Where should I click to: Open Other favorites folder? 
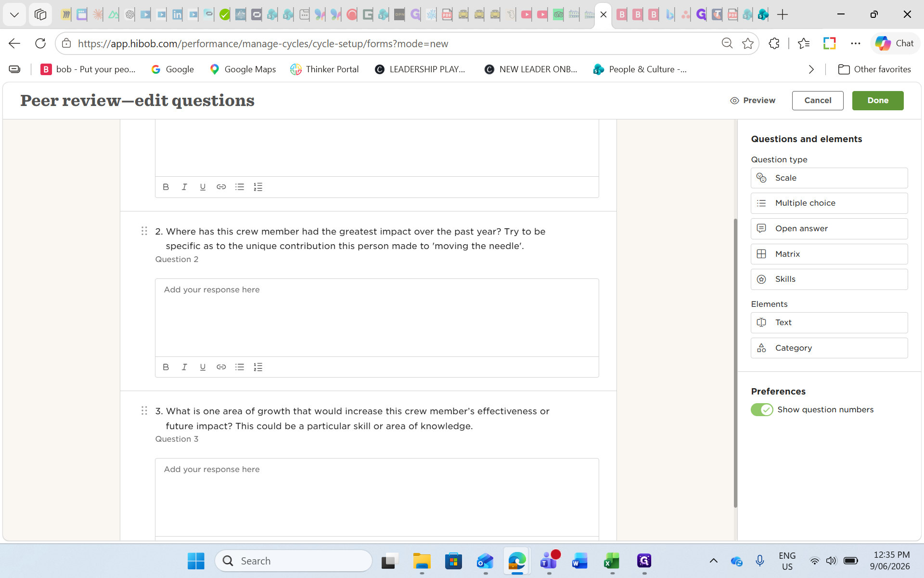coord(874,69)
